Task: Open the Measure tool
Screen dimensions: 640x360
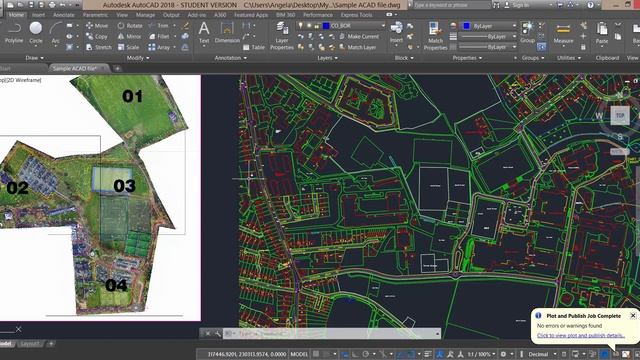Action: click(x=563, y=33)
